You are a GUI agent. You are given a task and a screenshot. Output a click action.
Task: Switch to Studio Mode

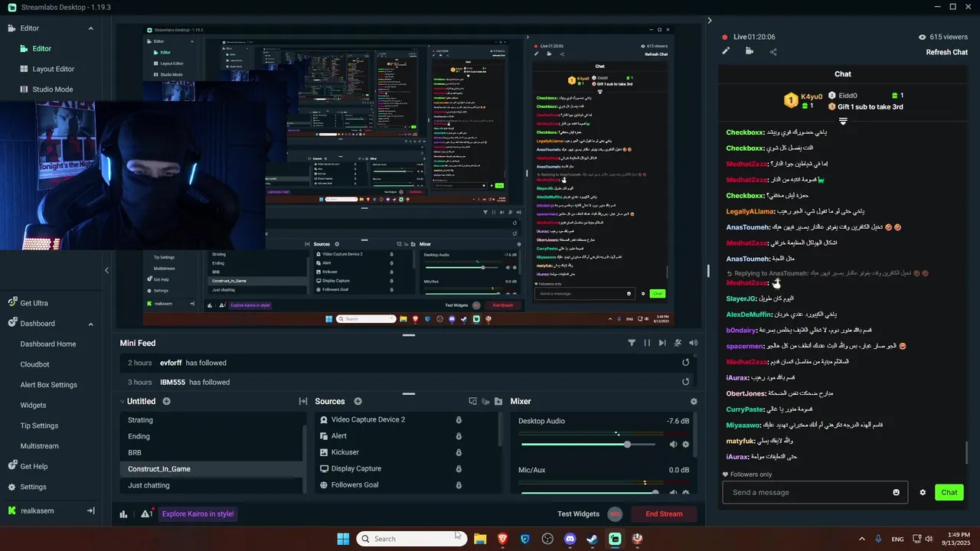click(x=53, y=90)
